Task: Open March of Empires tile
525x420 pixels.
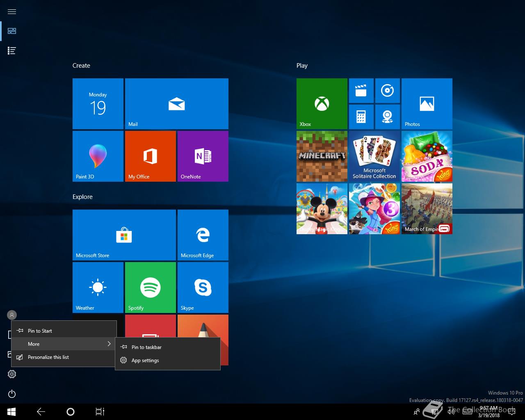Action: [427, 209]
